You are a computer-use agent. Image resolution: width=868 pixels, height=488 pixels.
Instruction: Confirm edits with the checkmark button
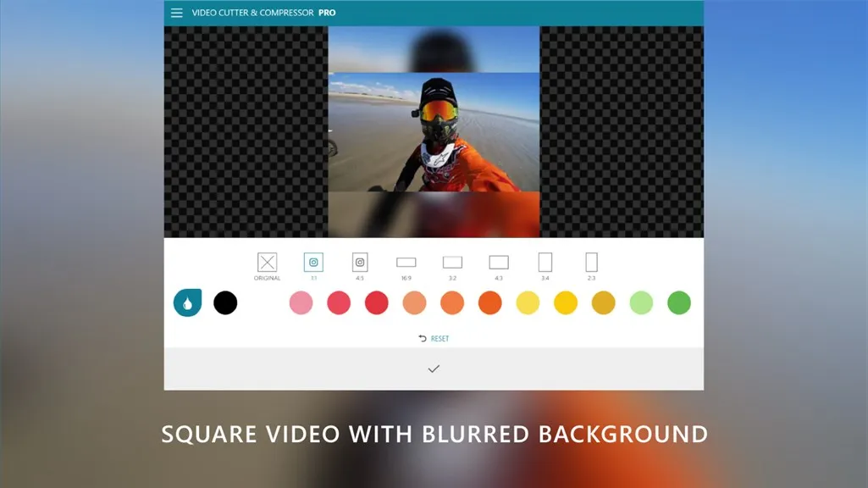click(434, 368)
